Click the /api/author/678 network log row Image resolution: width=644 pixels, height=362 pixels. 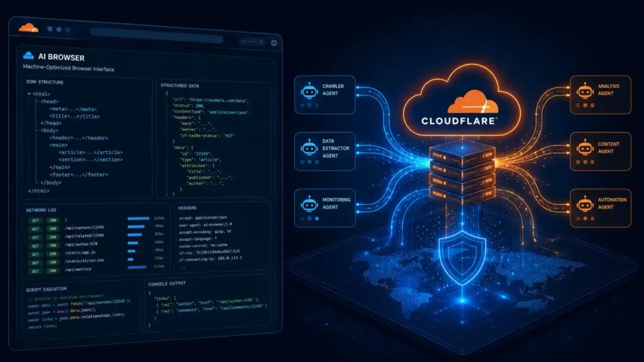[96, 244]
